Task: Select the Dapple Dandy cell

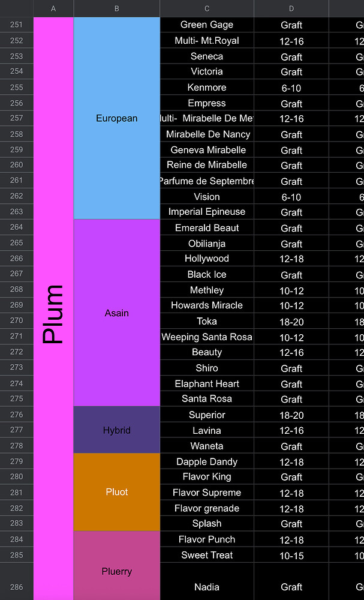Action: 207,461
